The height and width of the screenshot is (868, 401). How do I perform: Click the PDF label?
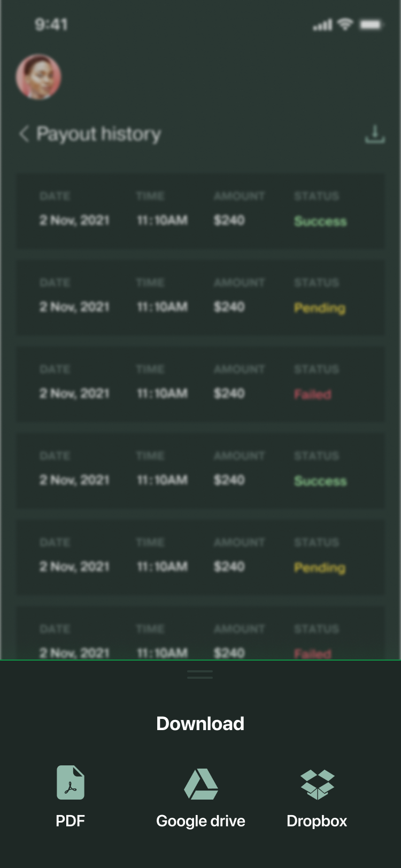coord(71,821)
